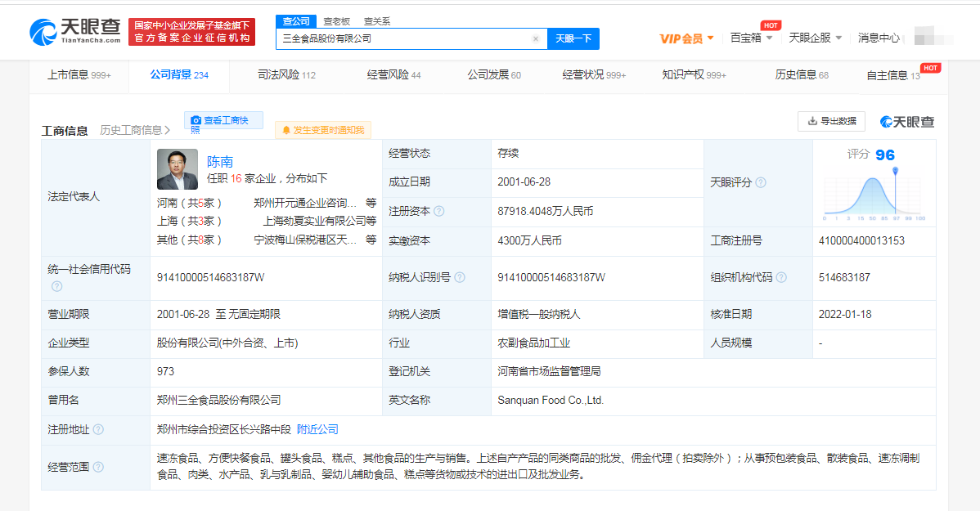Click the 导出数据 button
Viewport: 980px width, 511px height.
tap(831, 121)
